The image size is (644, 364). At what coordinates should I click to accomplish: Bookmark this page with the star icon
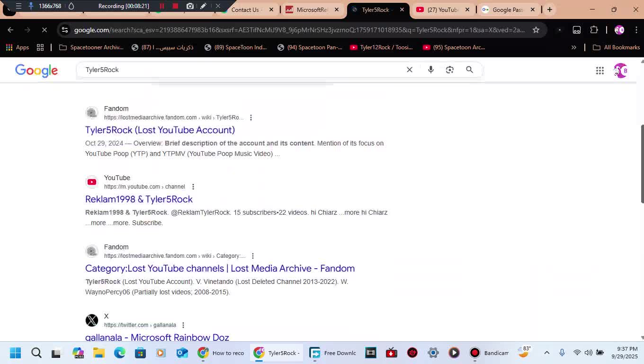coord(536,29)
